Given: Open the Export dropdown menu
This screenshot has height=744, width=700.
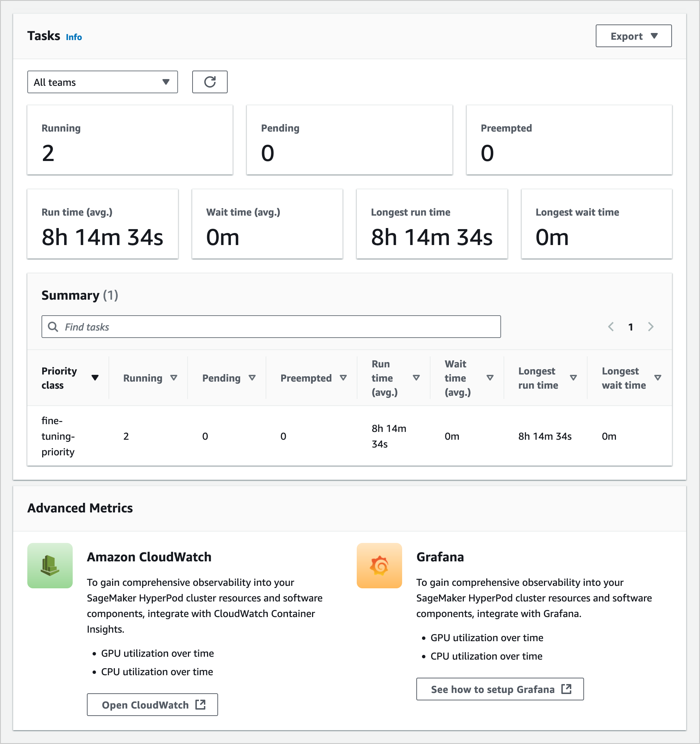Looking at the screenshot, I should pyautogui.click(x=633, y=36).
